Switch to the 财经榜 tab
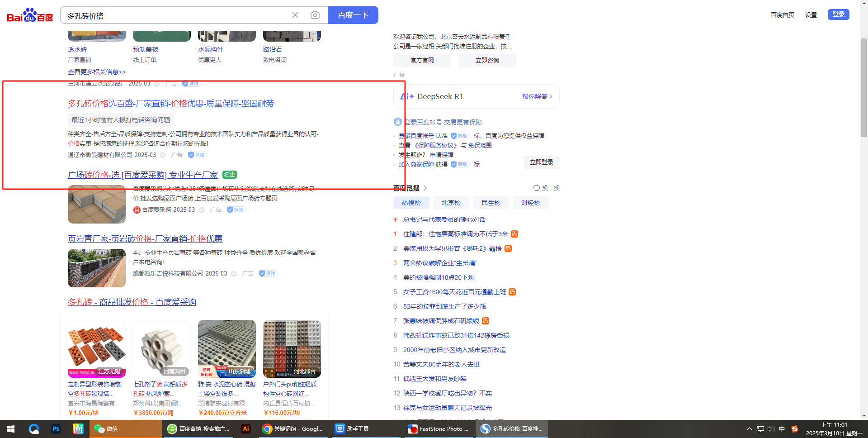Screen dimensions: 868x438 click(530, 203)
